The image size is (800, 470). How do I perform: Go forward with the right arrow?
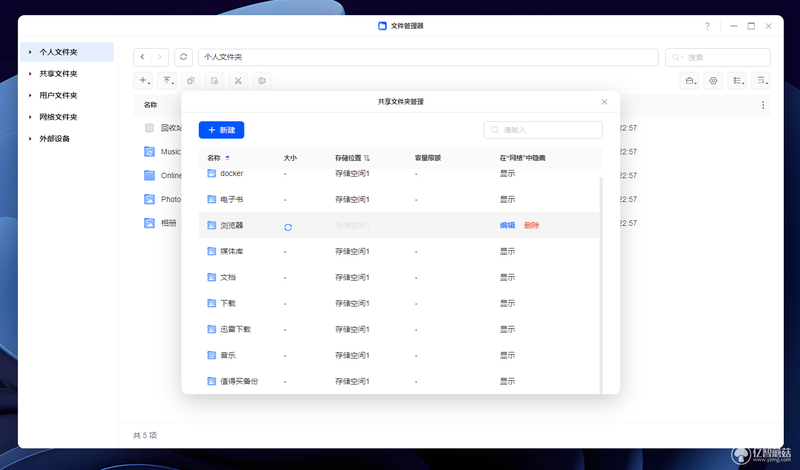pyautogui.click(x=160, y=57)
